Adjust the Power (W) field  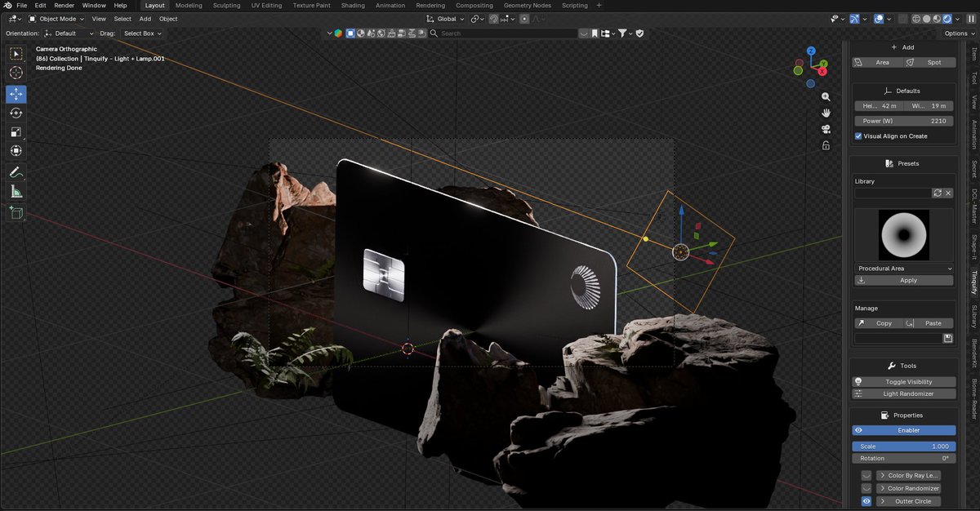coord(904,121)
